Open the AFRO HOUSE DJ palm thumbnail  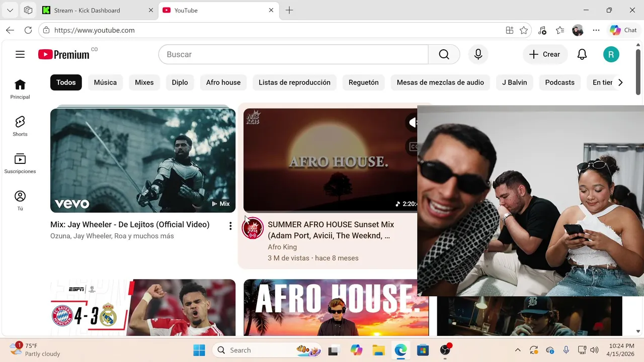336,308
